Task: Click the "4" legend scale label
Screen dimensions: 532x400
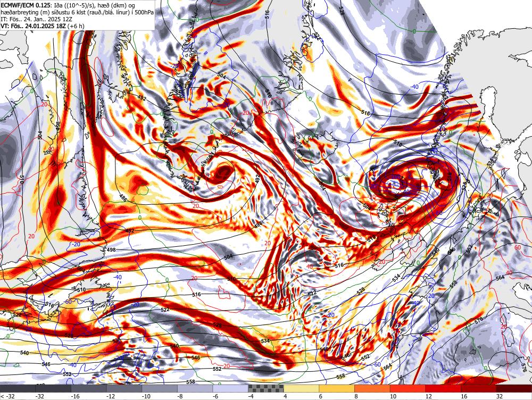Action: [x=285, y=396]
